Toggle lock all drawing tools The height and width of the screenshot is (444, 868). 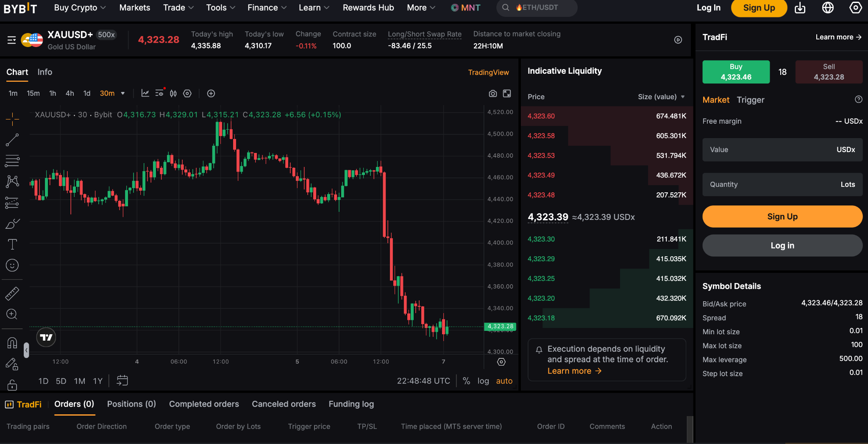coord(12,385)
